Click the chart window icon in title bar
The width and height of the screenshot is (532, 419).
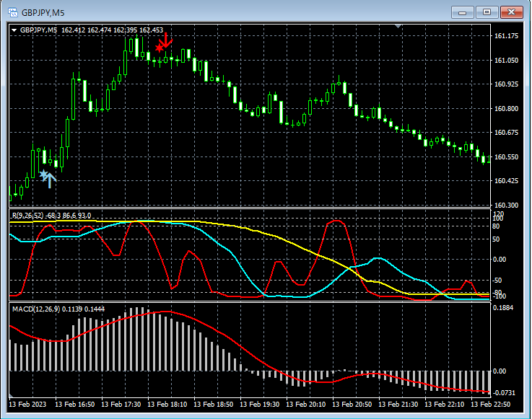pos(12,12)
